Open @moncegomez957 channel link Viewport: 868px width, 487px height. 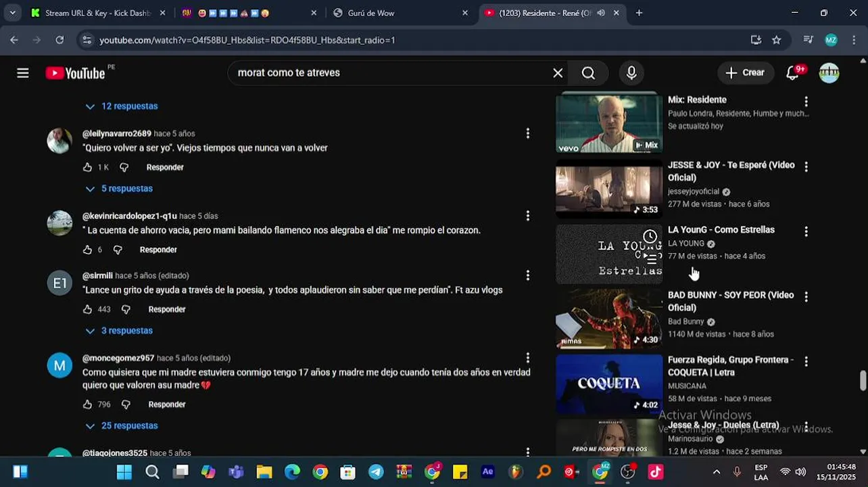click(118, 358)
